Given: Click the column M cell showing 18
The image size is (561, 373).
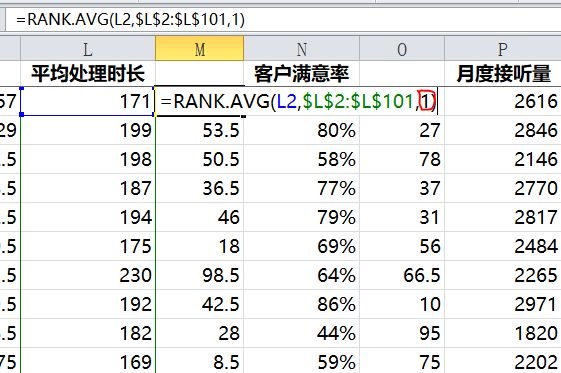Looking at the screenshot, I should tap(200, 246).
